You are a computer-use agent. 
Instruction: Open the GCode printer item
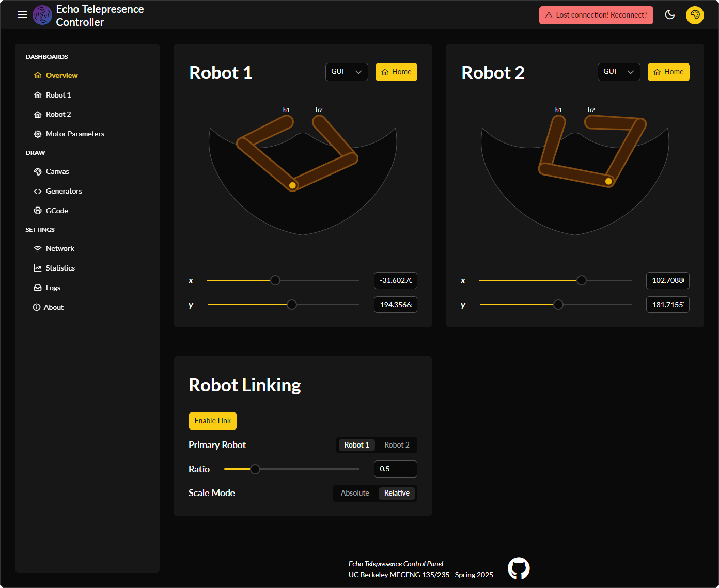click(x=56, y=211)
